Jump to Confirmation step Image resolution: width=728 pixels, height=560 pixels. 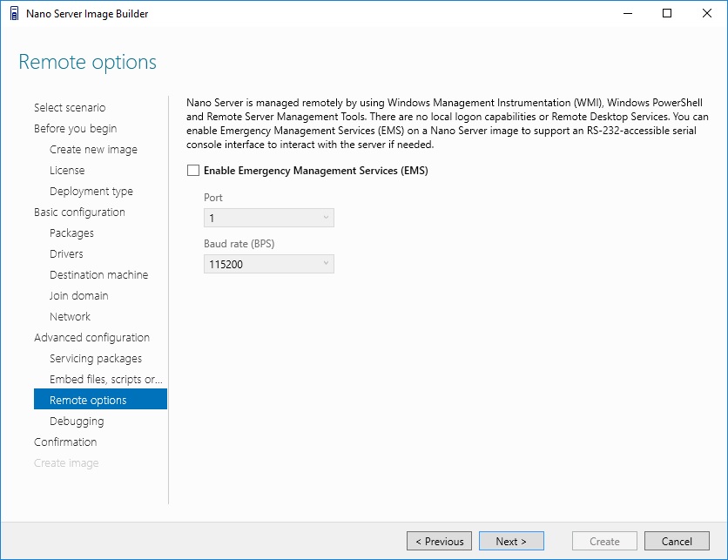[x=65, y=442]
